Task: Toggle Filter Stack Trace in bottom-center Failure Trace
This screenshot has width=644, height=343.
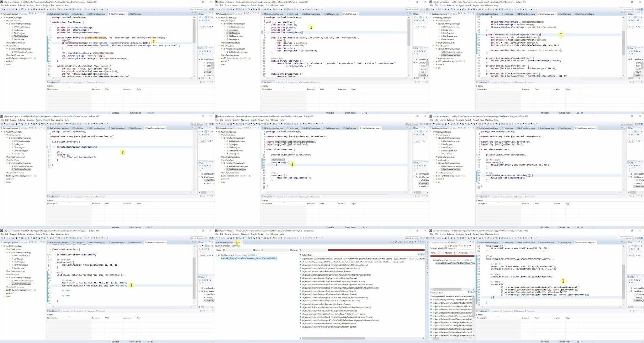Action: click(x=421, y=255)
